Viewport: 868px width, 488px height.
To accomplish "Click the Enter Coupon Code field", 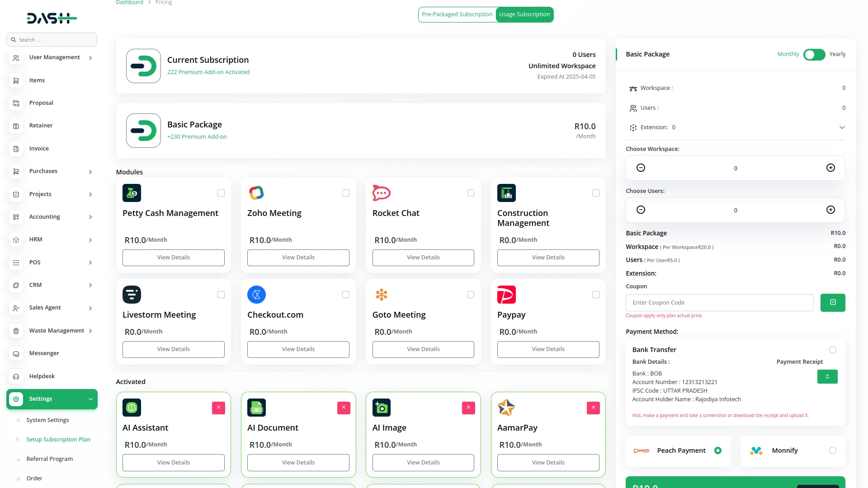I will point(719,302).
